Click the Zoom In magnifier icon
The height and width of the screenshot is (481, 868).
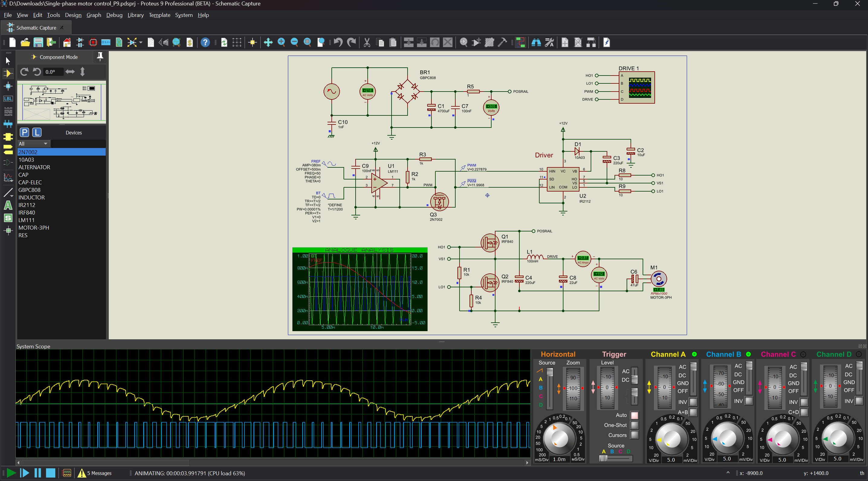pos(281,43)
